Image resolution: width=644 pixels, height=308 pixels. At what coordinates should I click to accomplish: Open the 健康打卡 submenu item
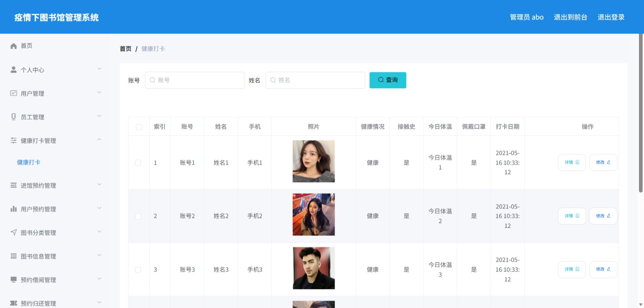coord(28,162)
